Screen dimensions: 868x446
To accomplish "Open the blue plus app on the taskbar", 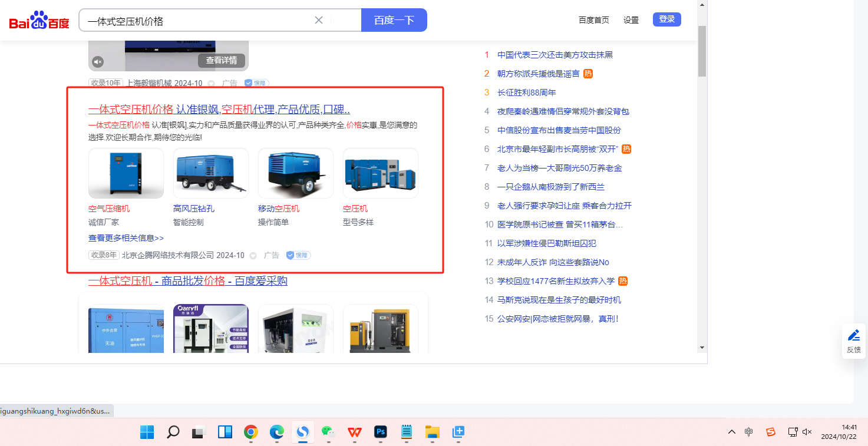I will tap(458, 432).
